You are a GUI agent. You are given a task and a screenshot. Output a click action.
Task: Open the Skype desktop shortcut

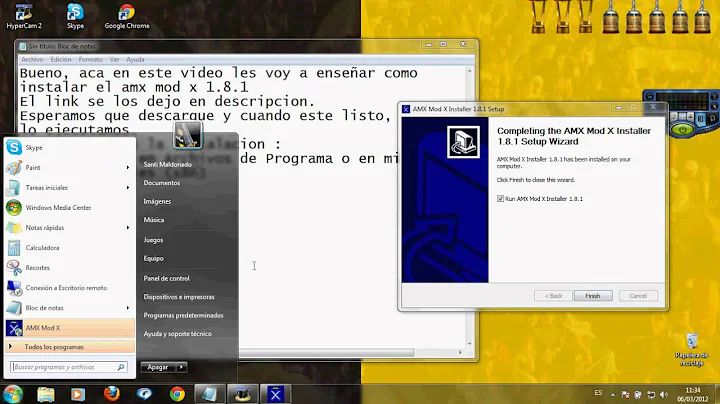pyautogui.click(x=75, y=17)
